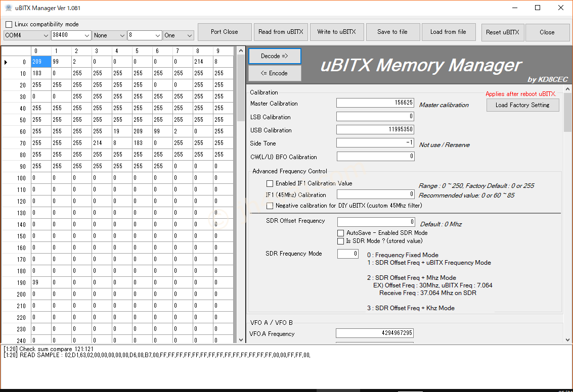Image resolution: width=573 pixels, height=392 pixels.
Task: Click column header 5 in the memory grid
Action: point(142,51)
